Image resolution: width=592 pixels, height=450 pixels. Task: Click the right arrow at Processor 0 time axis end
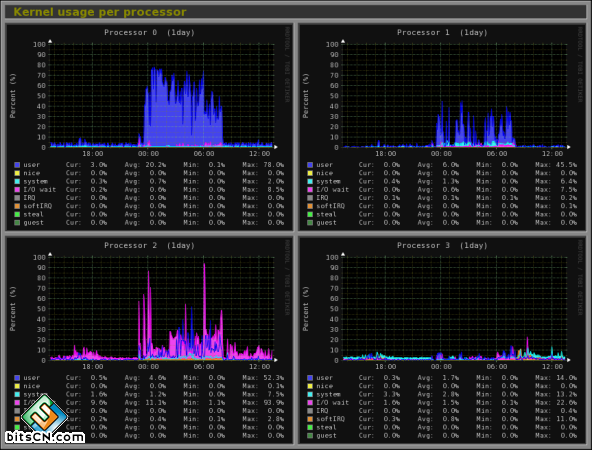tap(276, 147)
